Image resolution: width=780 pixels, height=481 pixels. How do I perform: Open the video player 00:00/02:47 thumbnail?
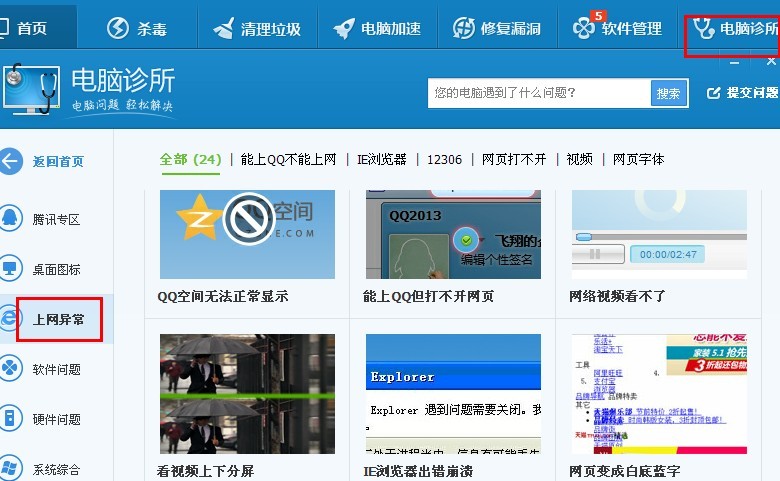pyautogui.click(x=659, y=234)
